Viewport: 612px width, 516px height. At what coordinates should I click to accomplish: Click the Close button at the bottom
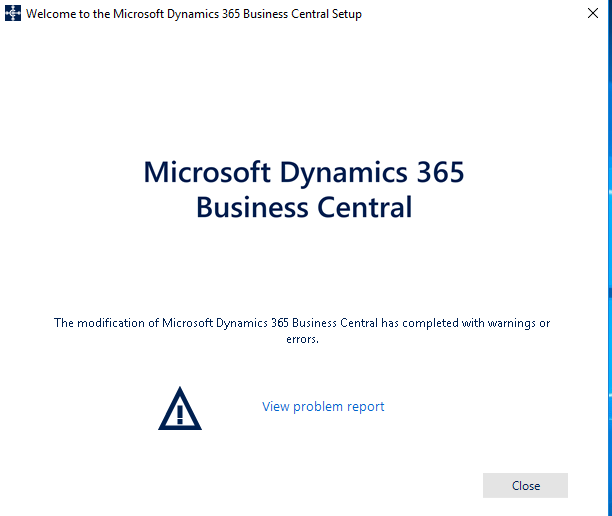pos(525,486)
